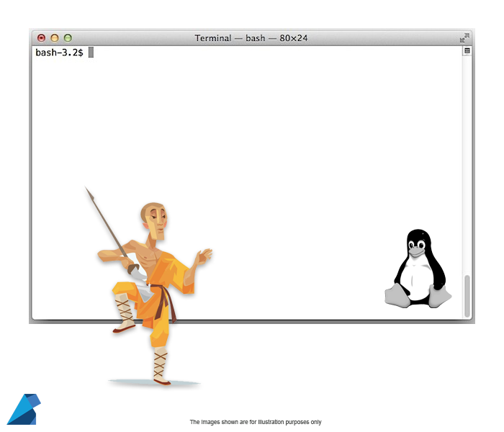The height and width of the screenshot is (432, 504).
Task: Place the cursor at the terminal's gray cursor block
Action: coord(91,53)
